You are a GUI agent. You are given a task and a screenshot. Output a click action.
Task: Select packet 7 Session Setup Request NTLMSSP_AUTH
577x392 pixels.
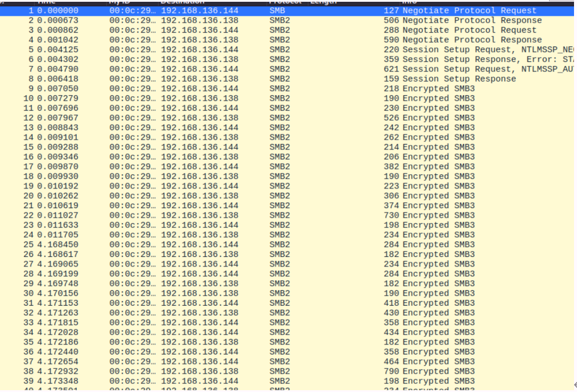click(x=287, y=69)
